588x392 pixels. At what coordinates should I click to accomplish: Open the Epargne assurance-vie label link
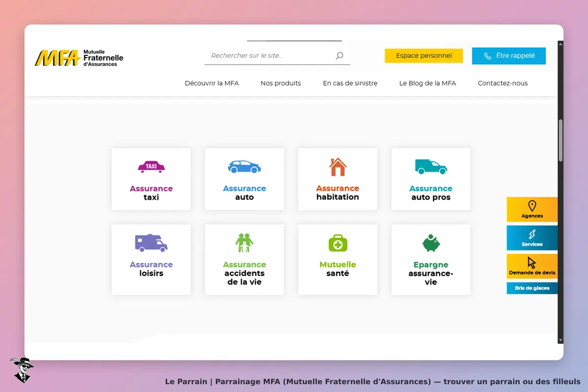tap(431, 273)
